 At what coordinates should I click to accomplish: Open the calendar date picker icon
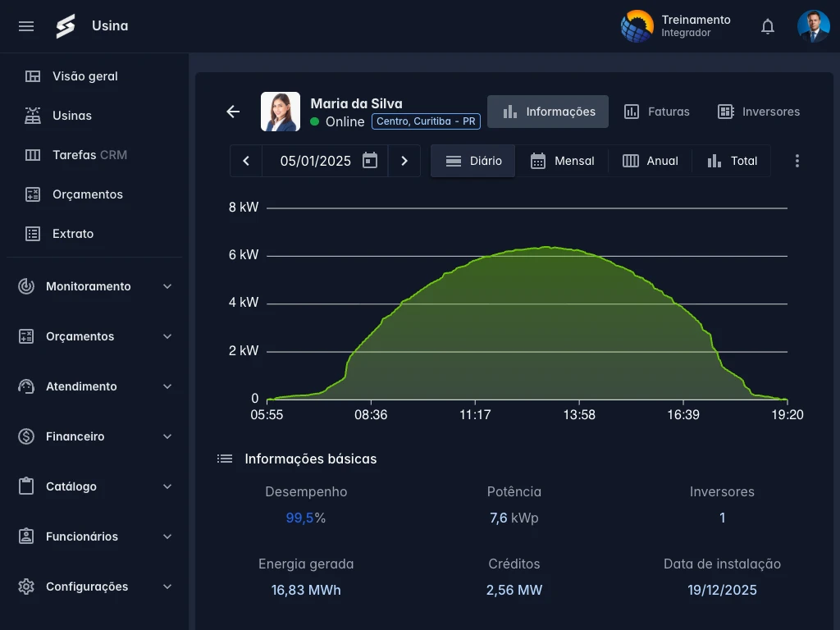[370, 161]
